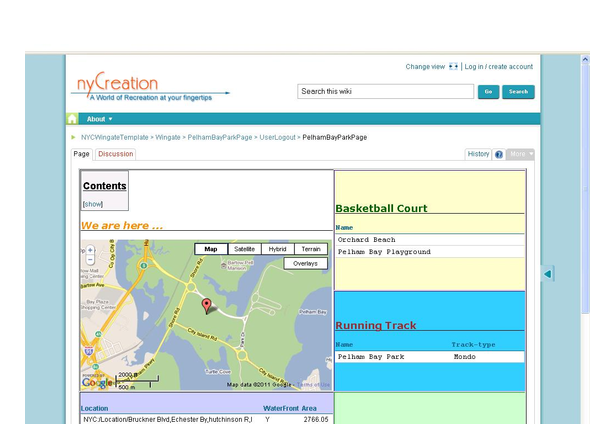
Task: Open the About dropdown menu
Action: 99,119
